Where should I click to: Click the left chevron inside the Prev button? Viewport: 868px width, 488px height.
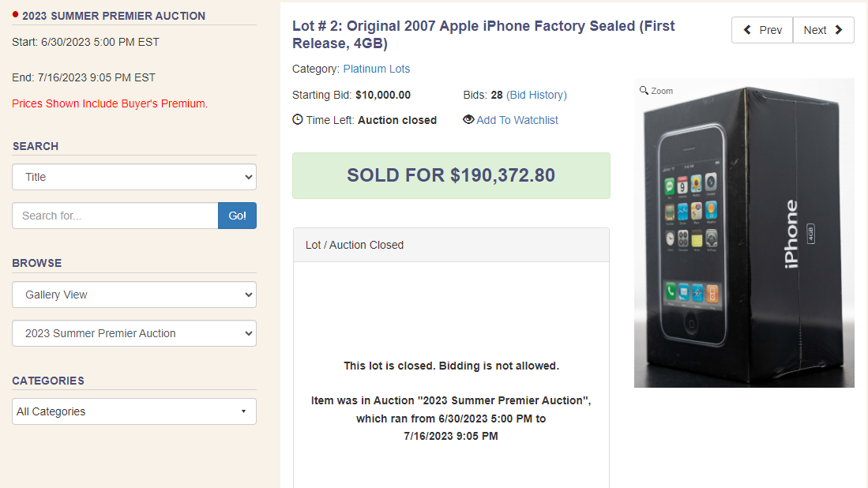(x=747, y=29)
